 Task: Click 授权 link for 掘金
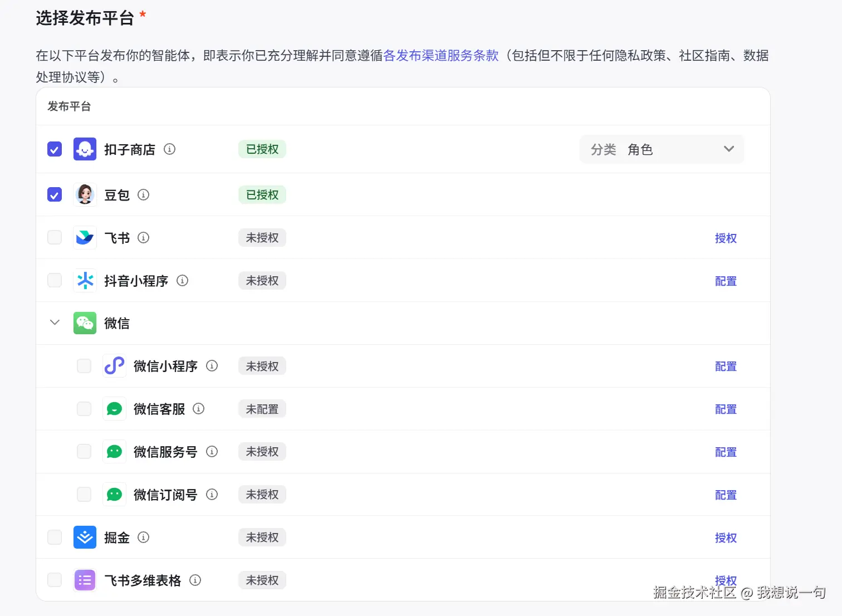[x=726, y=538]
